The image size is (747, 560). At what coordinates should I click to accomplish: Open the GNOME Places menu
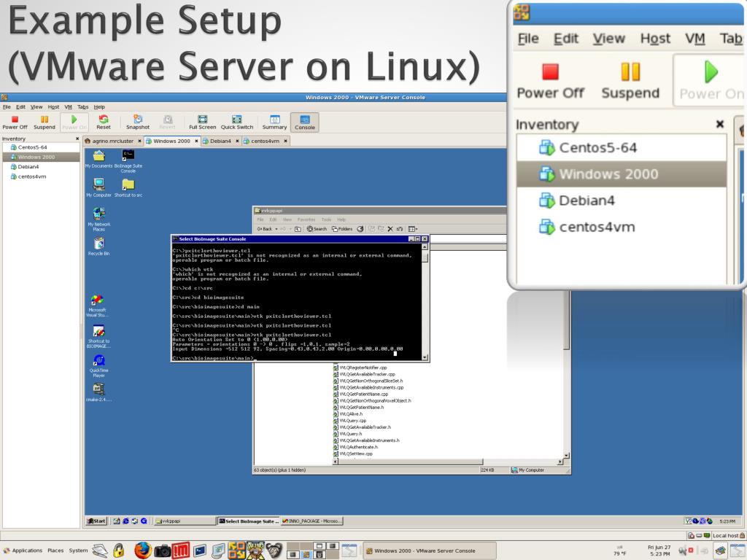[55, 551]
